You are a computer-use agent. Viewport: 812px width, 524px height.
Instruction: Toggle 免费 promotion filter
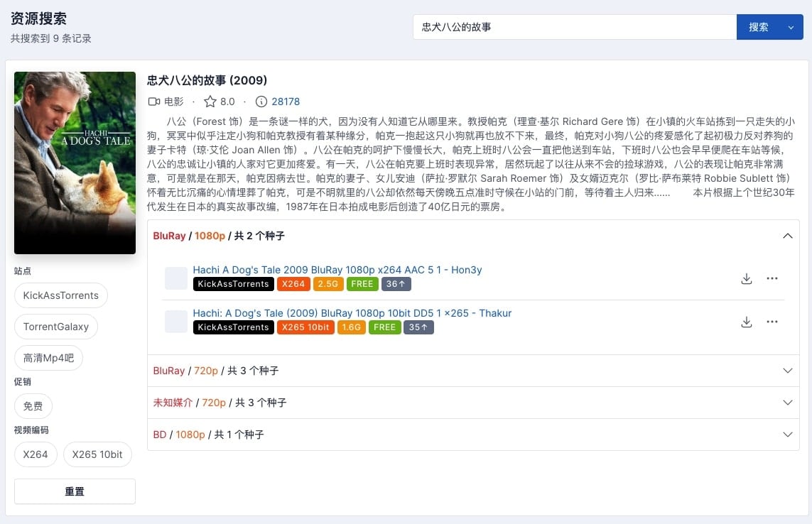(x=33, y=406)
